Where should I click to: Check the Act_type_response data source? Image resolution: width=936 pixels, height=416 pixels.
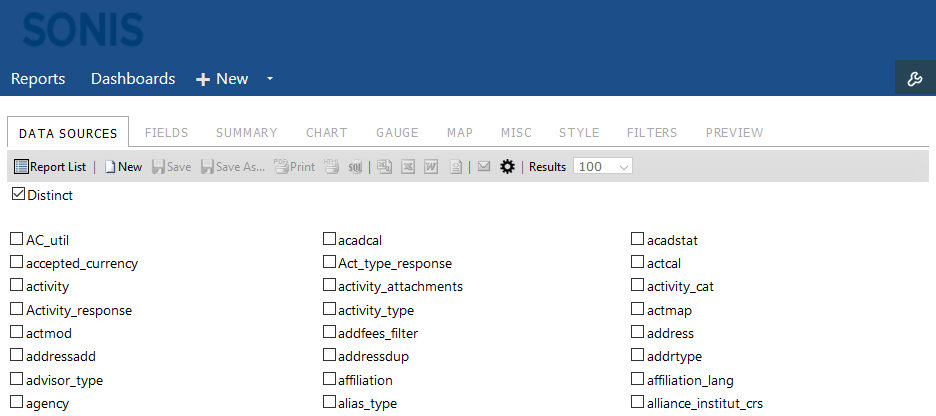tap(330, 262)
